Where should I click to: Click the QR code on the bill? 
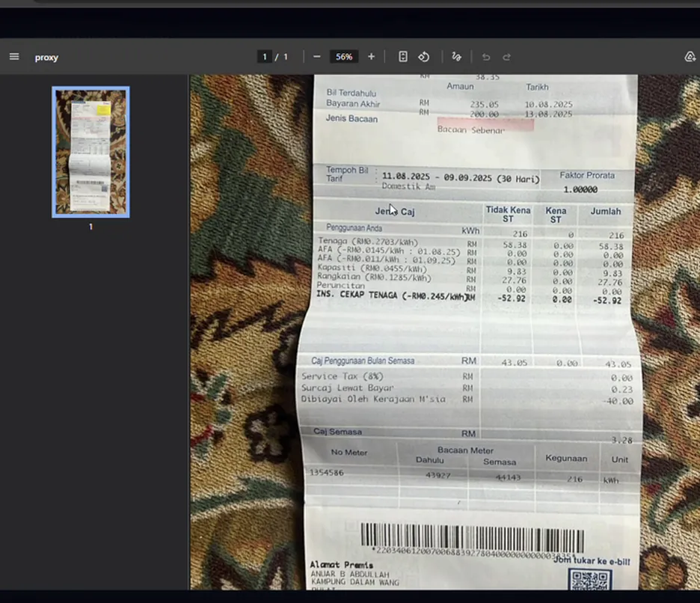tap(590, 580)
